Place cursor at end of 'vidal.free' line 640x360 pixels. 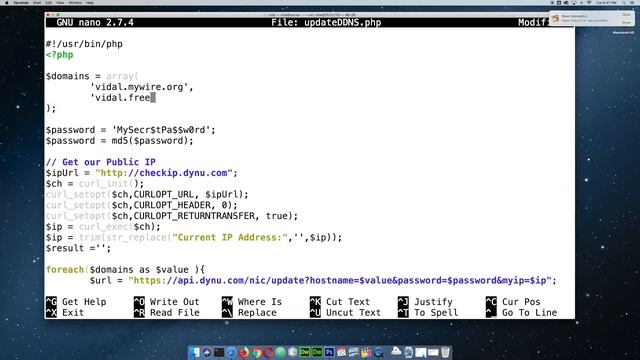(x=153, y=98)
